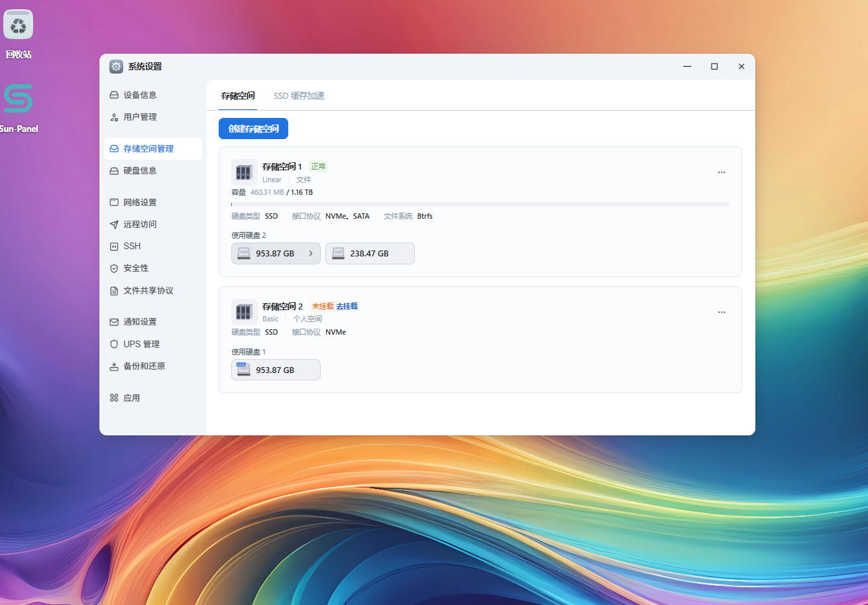Click the 存储空间 1 capacity usage bar
This screenshot has height=605, width=868.
pos(480,205)
